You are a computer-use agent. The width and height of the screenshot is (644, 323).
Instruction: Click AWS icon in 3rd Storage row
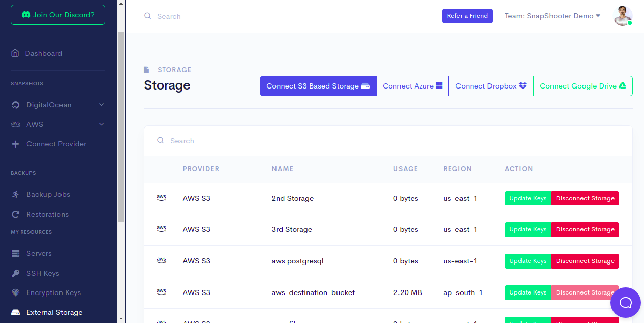click(x=162, y=229)
